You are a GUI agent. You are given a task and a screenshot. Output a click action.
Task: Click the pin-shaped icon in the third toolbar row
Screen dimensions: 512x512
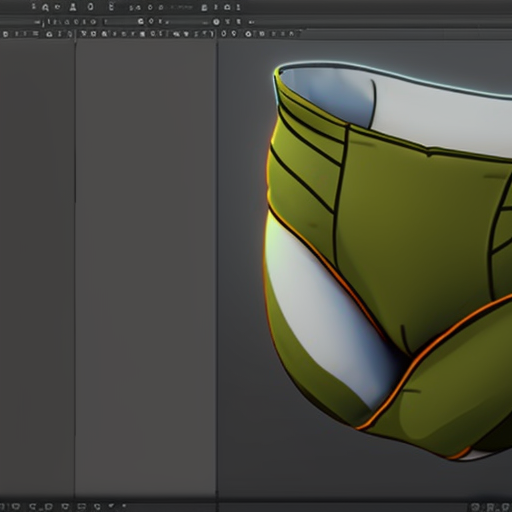(233, 34)
